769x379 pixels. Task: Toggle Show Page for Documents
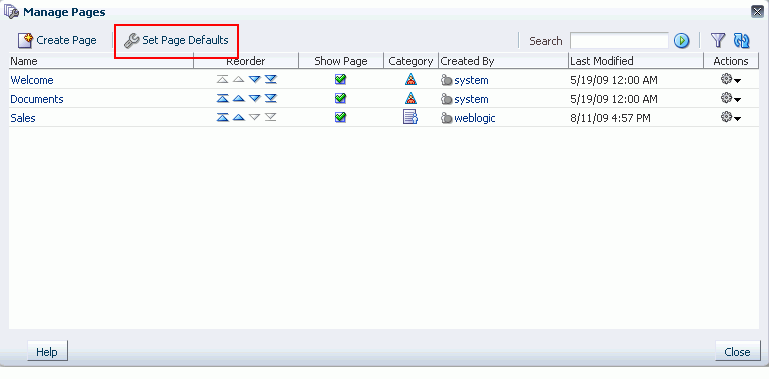(x=340, y=98)
